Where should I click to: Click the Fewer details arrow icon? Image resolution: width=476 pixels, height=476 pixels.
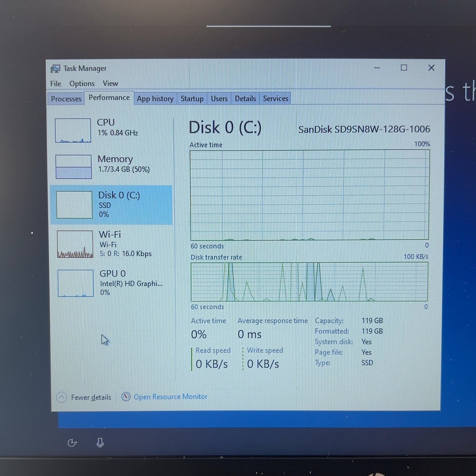pyautogui.click(x=62, y=397)
